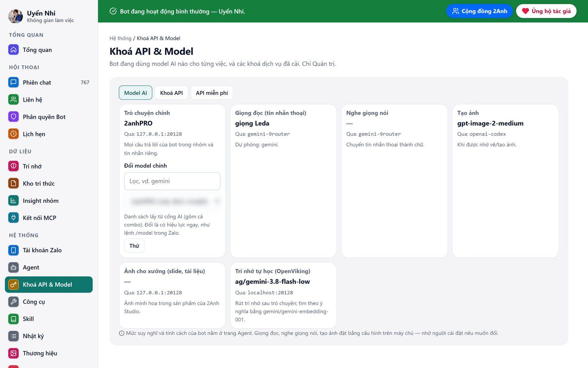This screenshot has width=588, height=368.
Task: Click the Trí nhớ tự học (OpenViking) title
Action: pyautogui.click(x=273, y=271)
